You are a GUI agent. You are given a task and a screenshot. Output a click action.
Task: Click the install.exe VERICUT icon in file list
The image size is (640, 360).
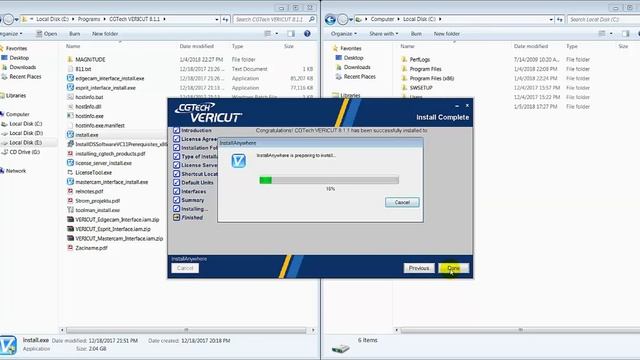tap(70, 135)
